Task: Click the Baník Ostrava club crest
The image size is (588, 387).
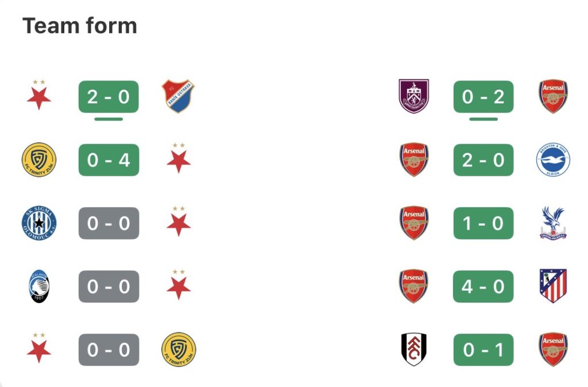Action: click(x=178, y=96)
